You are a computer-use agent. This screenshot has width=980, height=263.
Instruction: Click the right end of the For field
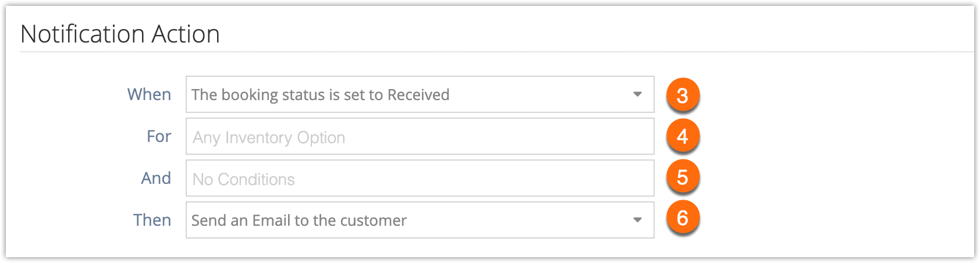[640, 136]
